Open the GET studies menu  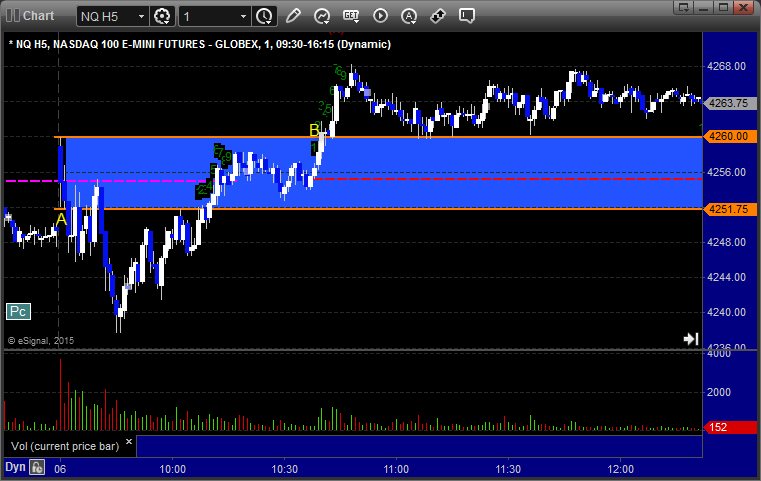pos(351,16)
